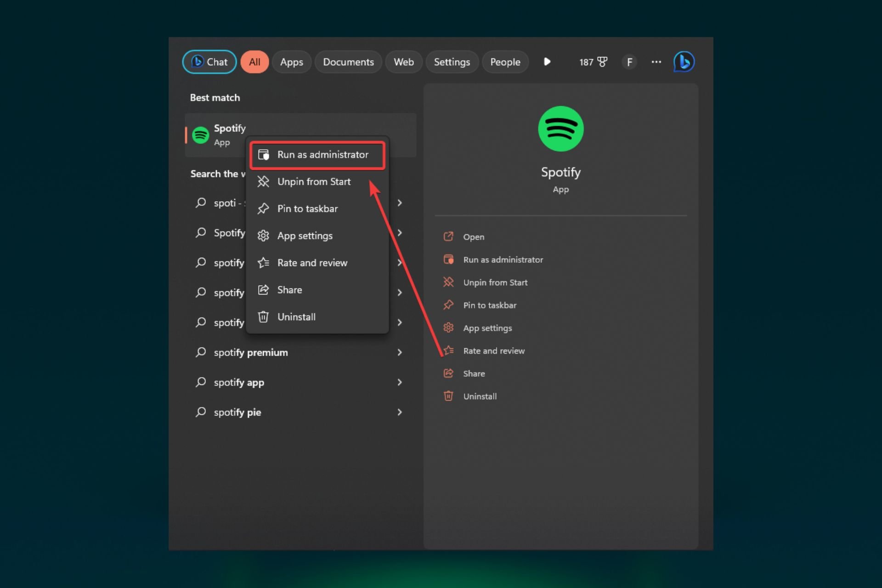Screen dimensions: 882x588
Task: Open the F account avatar
Action: (x=629, y=62)
